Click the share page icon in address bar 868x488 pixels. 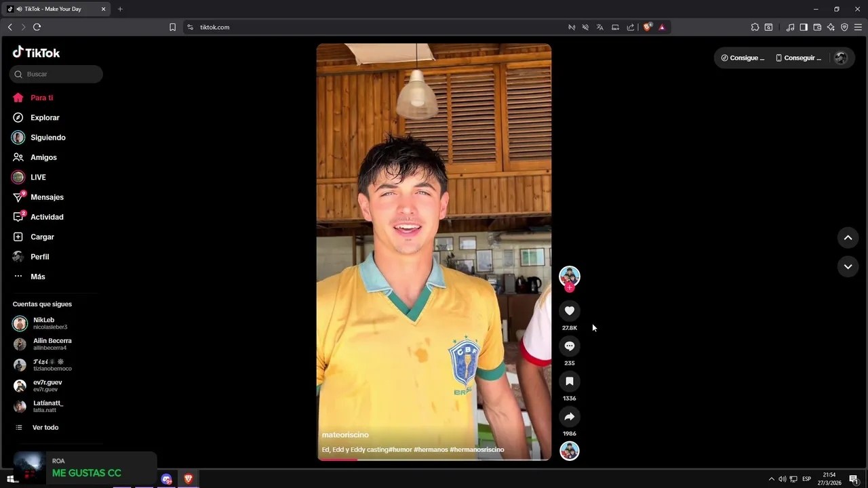tap(630, 27)
